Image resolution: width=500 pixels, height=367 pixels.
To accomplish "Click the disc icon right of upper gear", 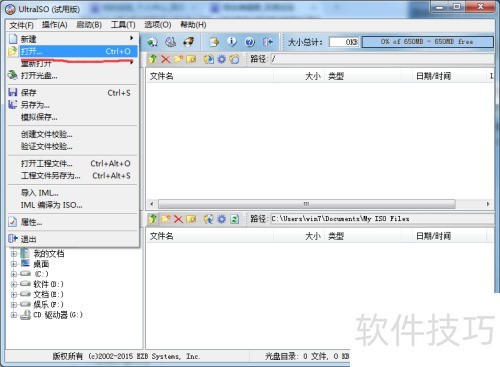I will [234, 59].
